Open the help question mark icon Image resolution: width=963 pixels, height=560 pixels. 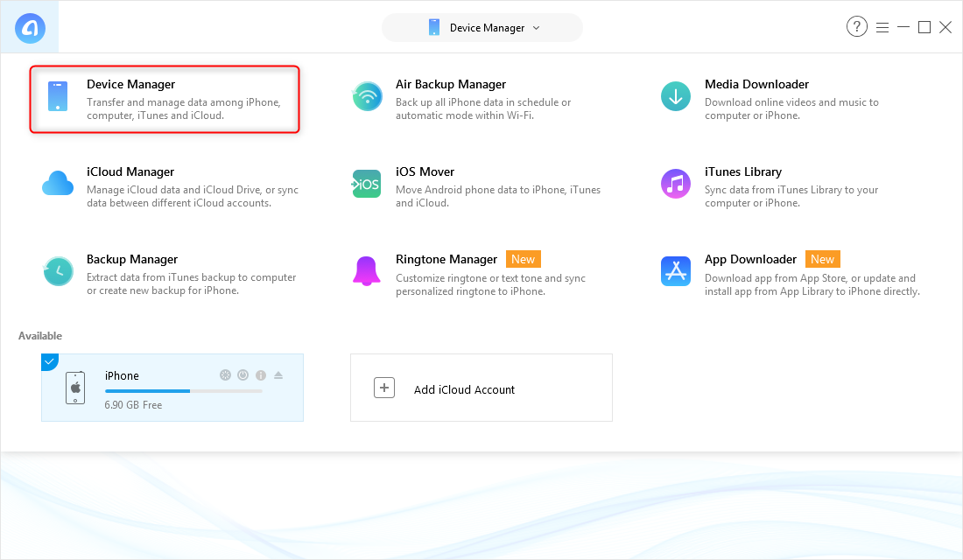pos(857,26)
